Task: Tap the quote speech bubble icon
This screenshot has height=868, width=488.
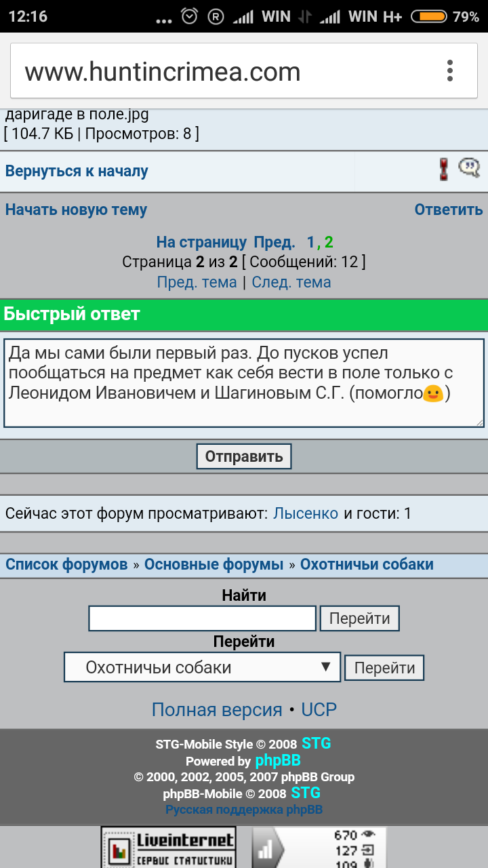Action: [x=469, y=167]
